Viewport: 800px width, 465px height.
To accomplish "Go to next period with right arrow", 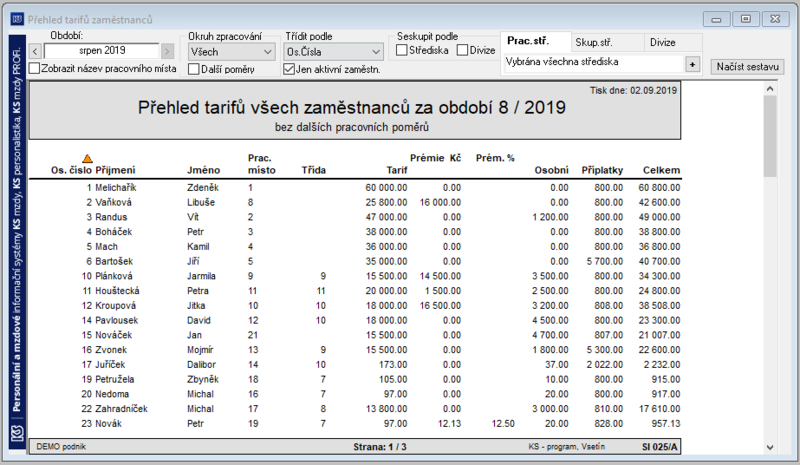I will [x=167, y=51].
